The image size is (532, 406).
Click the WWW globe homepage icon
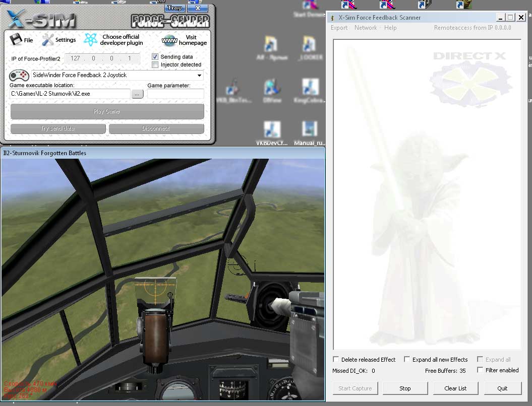click(x=169, y=40)
